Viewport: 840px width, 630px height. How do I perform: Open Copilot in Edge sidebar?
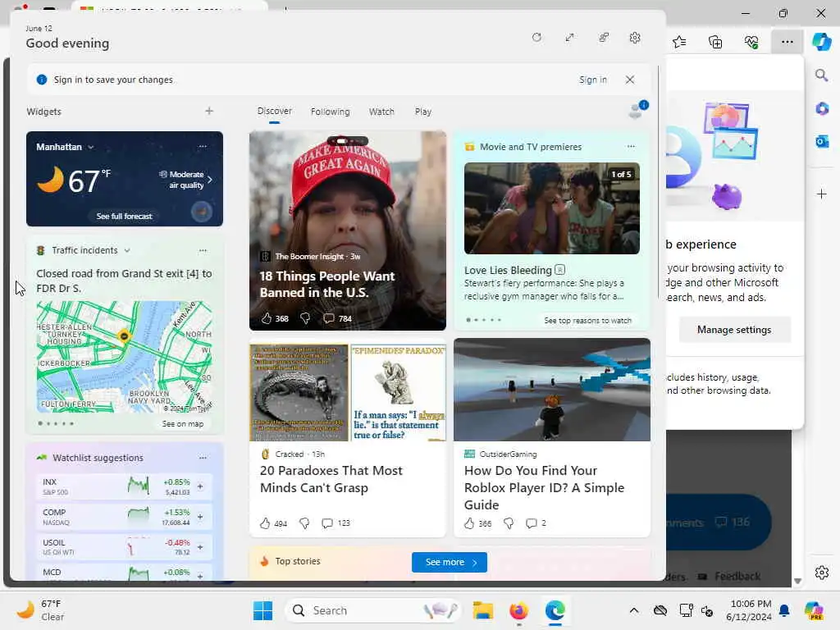[x=822, y=42]
